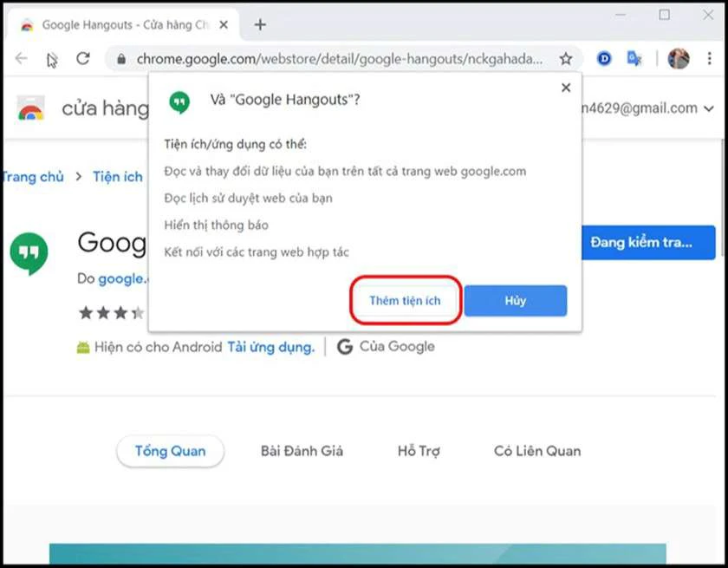Bookmark this page with star icon

tap(565, 59)
